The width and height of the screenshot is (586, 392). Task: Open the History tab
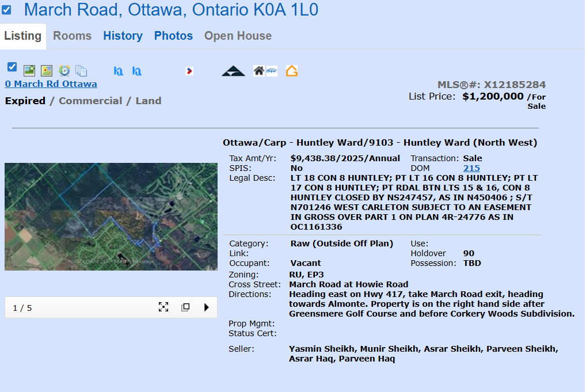click(x=123, y=36)
